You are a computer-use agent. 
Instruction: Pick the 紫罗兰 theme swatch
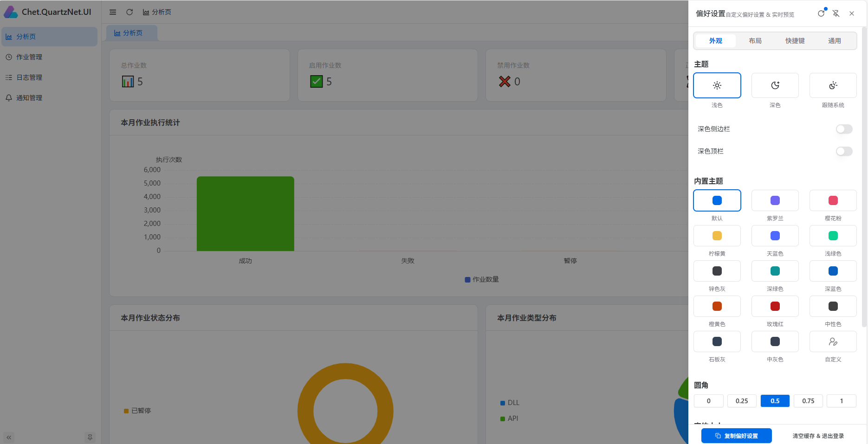point(775,200)
